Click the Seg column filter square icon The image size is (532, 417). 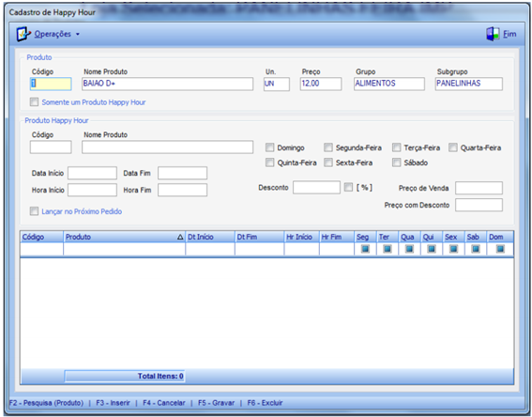coord(365,249)
